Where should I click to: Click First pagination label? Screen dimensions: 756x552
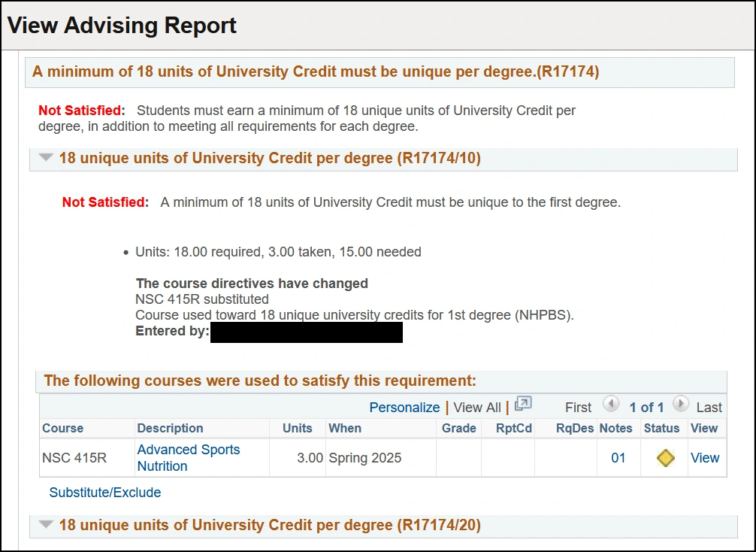coord(578,408)
